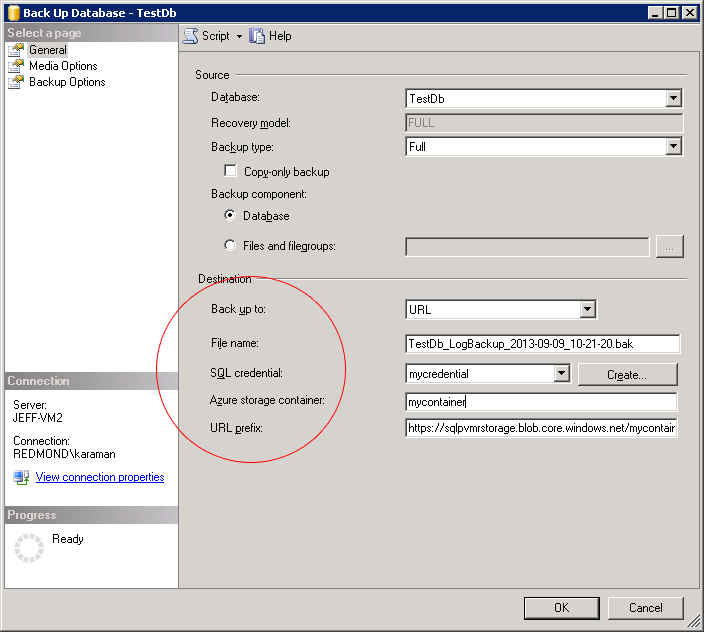Viewport: 704px width, 632px height.
Task: Click the Ready progress spinner icon
Action: pos(30,547)
